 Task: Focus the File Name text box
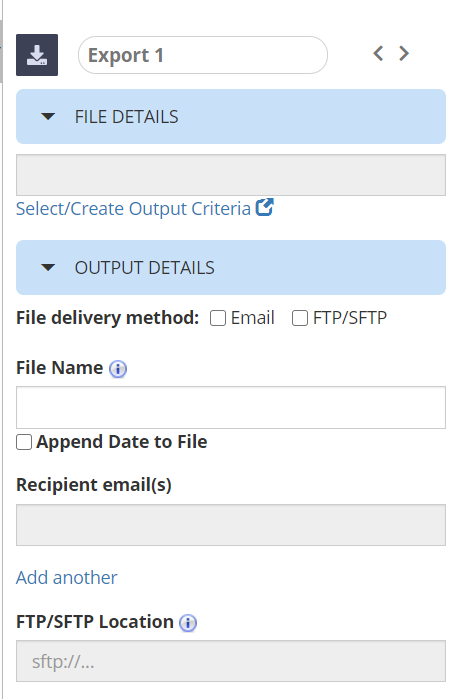click(231, 407)
